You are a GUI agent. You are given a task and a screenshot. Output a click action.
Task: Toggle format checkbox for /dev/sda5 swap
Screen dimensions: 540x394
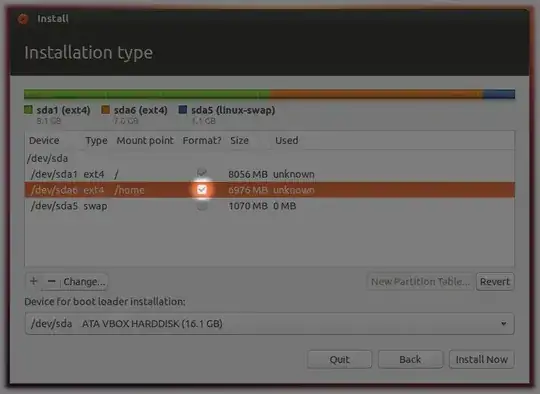[202, 206]
